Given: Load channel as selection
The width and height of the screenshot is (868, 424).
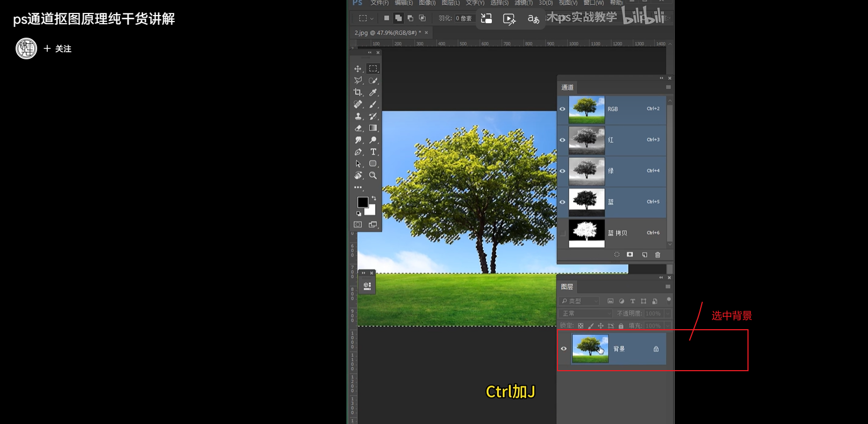Looking at the screenshot, I should (617, 255).
